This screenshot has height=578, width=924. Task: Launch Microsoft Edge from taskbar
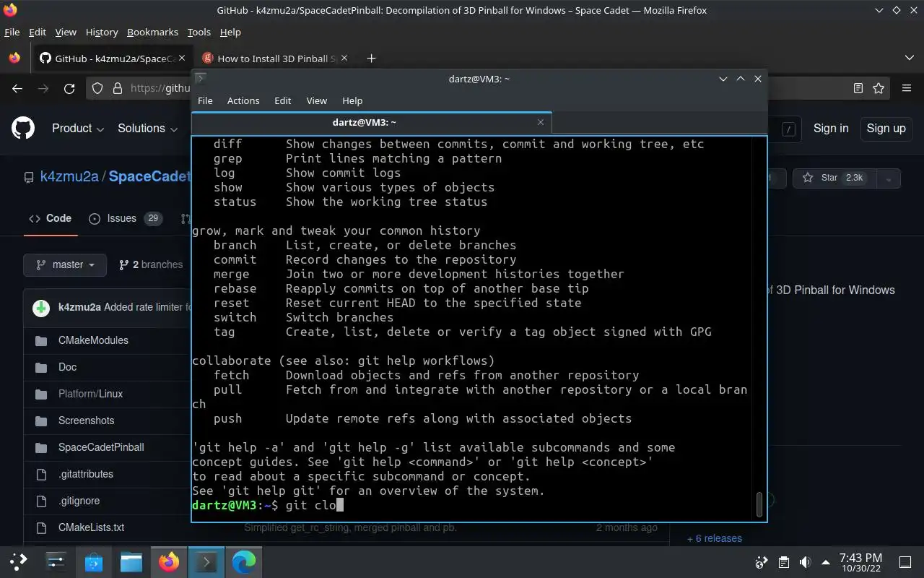[x=244, y=561]
